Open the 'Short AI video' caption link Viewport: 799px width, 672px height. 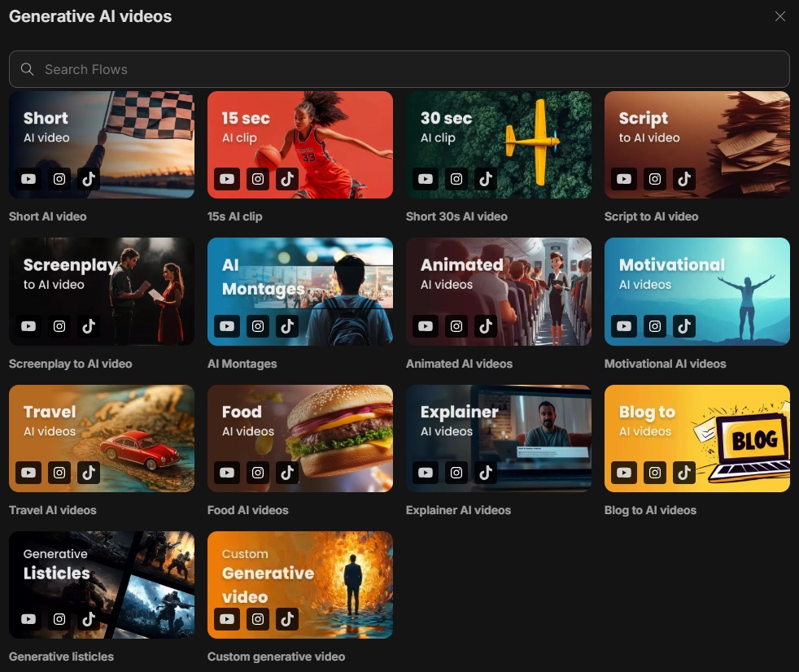(48, 216)
